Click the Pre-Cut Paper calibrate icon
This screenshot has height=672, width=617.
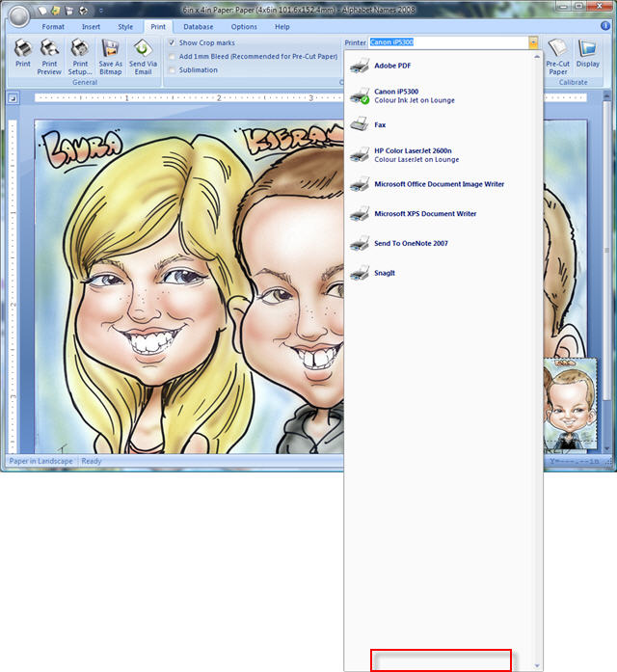pos(557,55)
